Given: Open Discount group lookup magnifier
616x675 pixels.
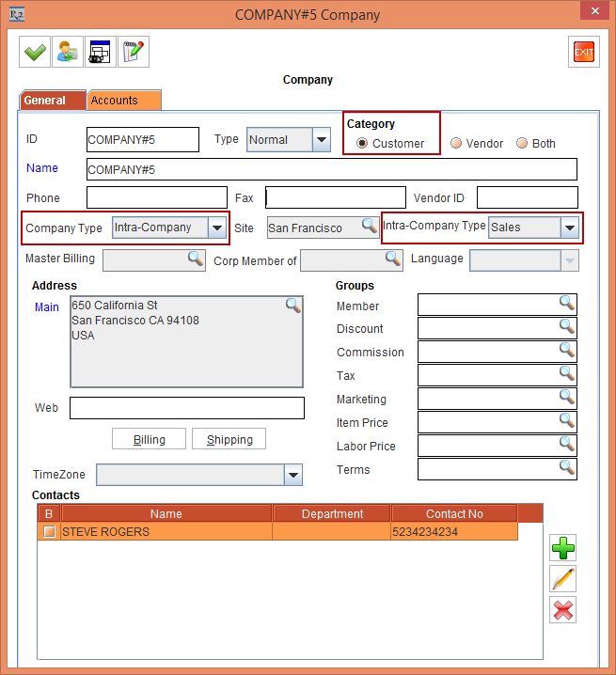Looking at the screenshot, I should (567, 326).
